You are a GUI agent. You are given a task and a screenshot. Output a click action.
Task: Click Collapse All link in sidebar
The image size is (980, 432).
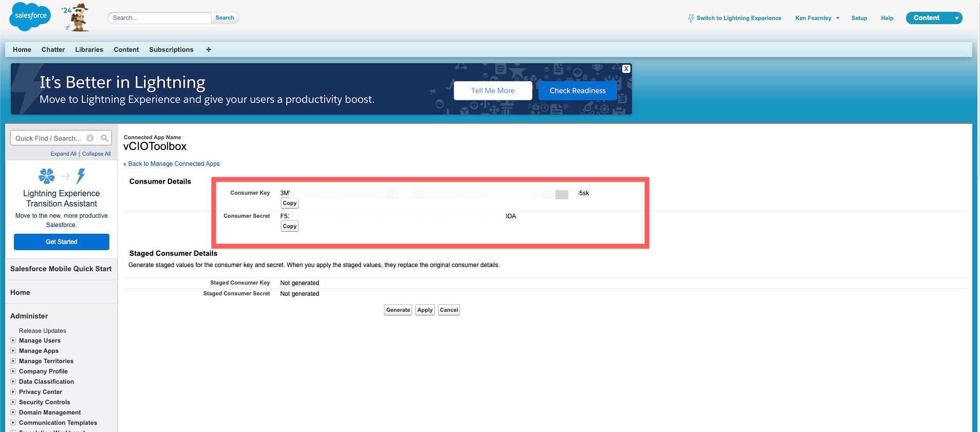(97, 154)
